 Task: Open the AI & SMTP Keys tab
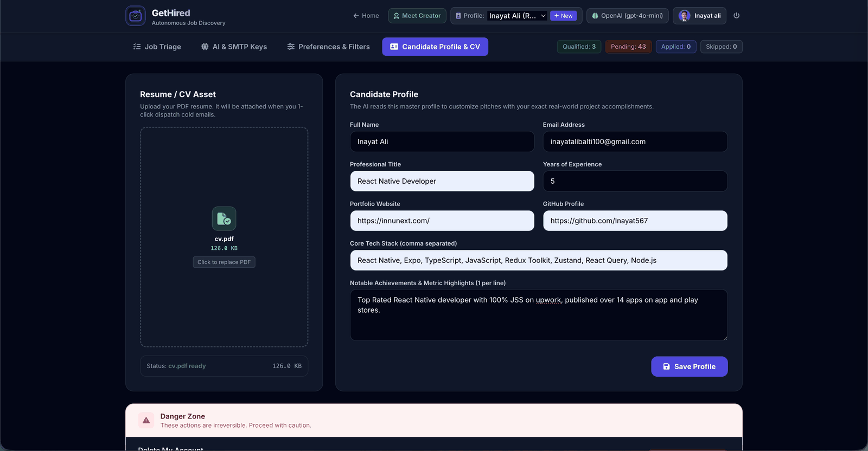click(x=234, y=47)
